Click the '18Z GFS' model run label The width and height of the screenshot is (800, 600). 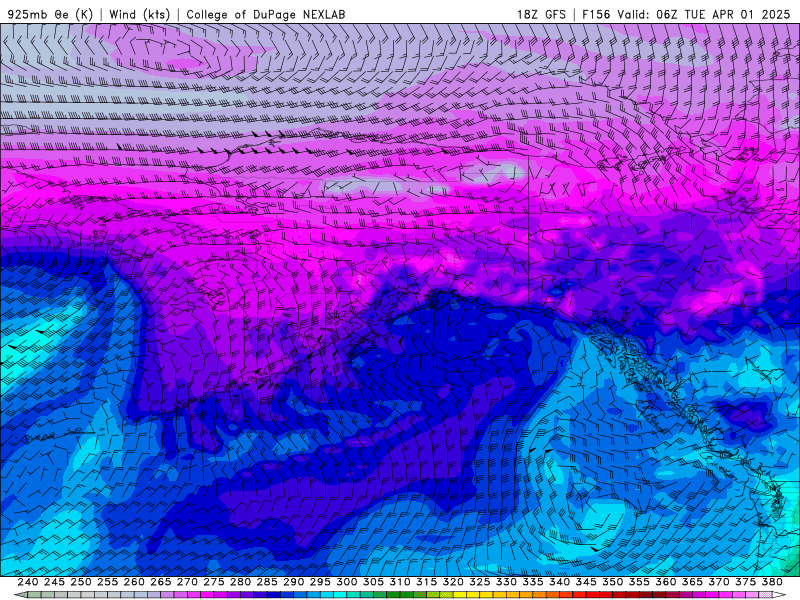pos(541,14)
